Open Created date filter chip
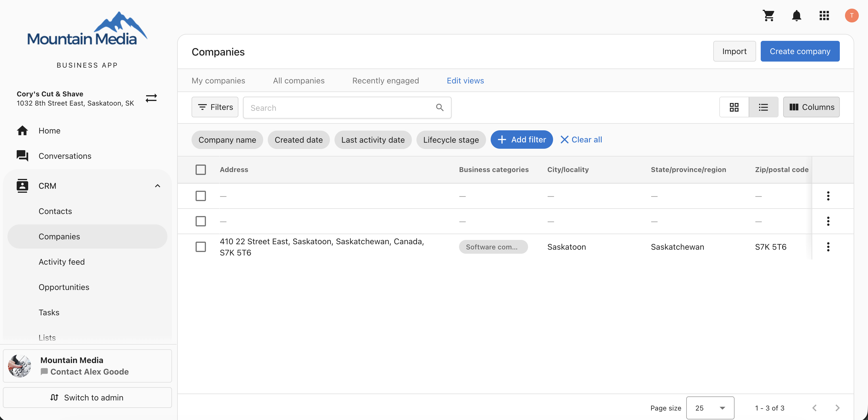868x420 pixels. point(299,140)
